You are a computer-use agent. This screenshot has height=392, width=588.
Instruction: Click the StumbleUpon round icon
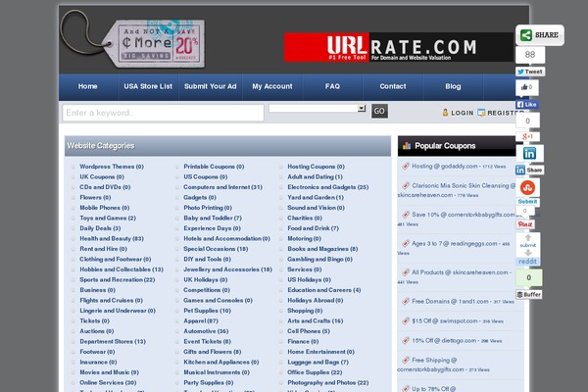pos(527,187)
